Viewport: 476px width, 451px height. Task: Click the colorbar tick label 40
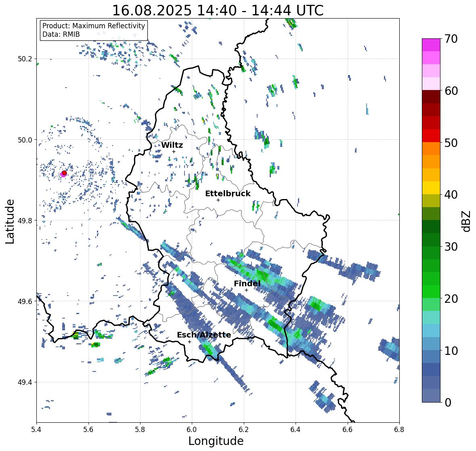click(x=451, y=195)
